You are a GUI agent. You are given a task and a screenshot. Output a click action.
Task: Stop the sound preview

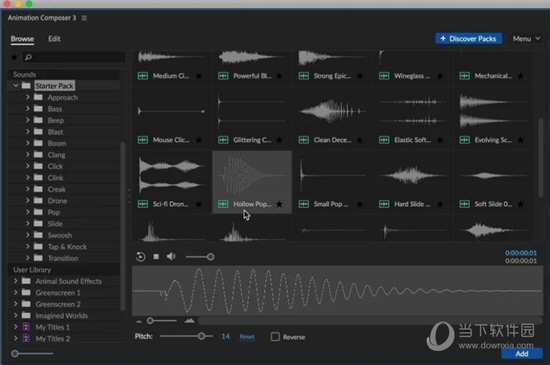click(x=156, y=257)
